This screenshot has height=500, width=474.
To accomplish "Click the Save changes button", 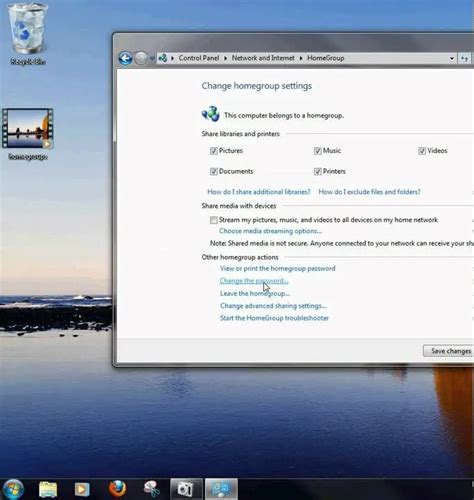I will pos(449,351).
